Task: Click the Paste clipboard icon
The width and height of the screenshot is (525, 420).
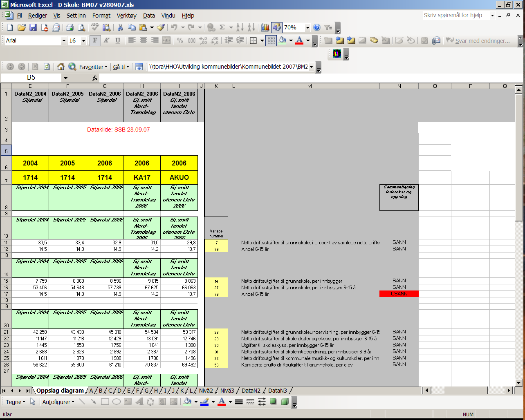Action: [x=143, y=28]
